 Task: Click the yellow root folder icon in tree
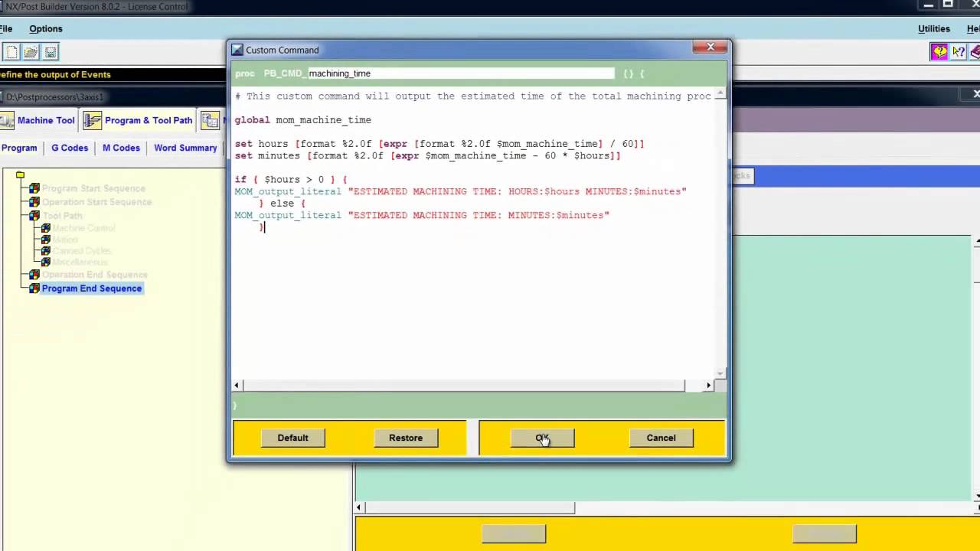[21, 175]
